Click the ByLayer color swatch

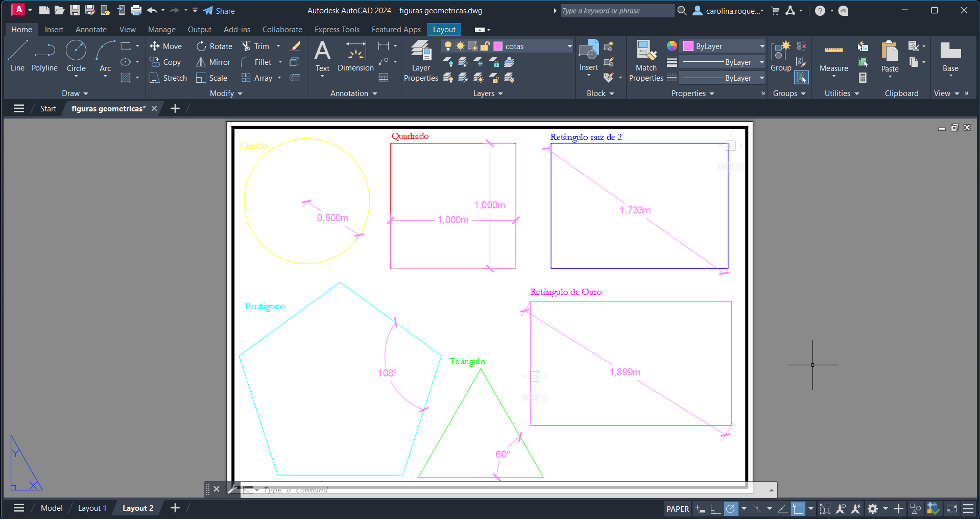pyautogui.click(x=688, y=46)
